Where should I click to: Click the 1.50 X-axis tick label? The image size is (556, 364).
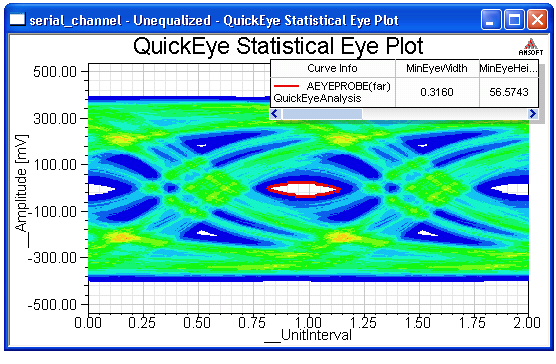pos(418,323)
